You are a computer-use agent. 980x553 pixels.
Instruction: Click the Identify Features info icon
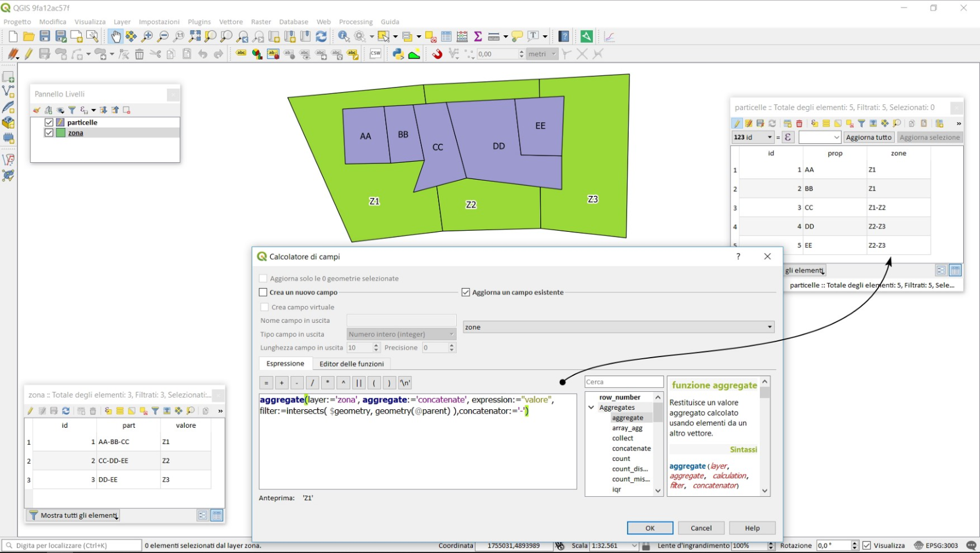tap(344, 37)
